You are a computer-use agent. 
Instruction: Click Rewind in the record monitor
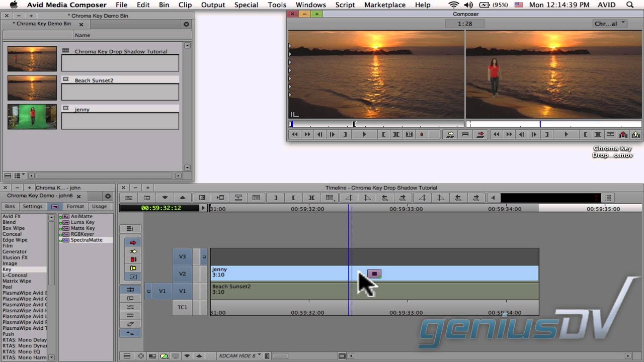[x=497, y=134]
